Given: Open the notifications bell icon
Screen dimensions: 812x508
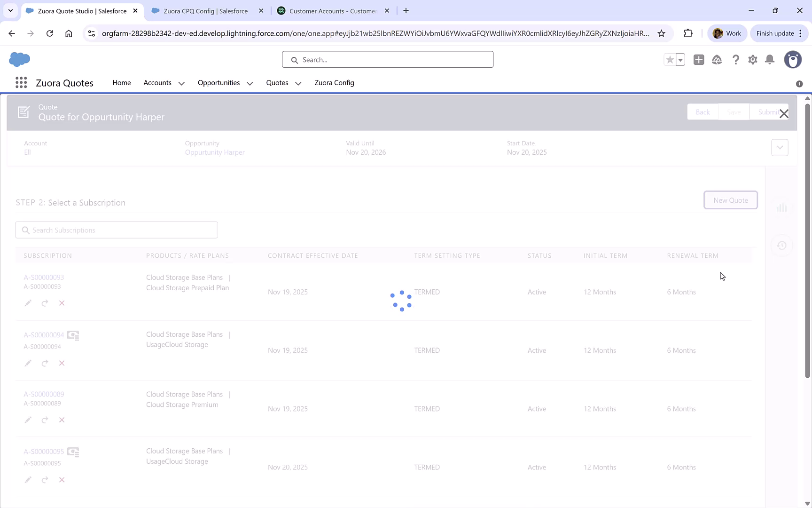Looking at the screenshot, I should point(770,60).
